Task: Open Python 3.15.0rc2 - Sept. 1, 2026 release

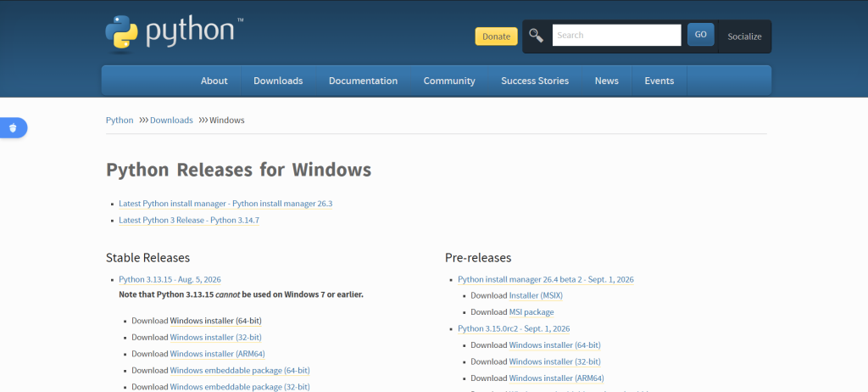Action: pyautogui.click(x=514, y=329)
